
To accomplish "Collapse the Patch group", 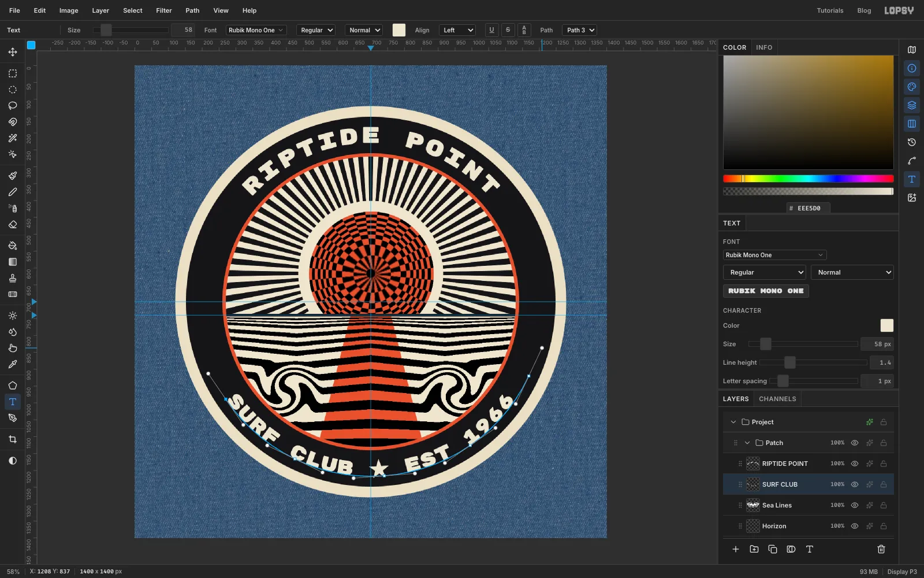I will point(747,443).
